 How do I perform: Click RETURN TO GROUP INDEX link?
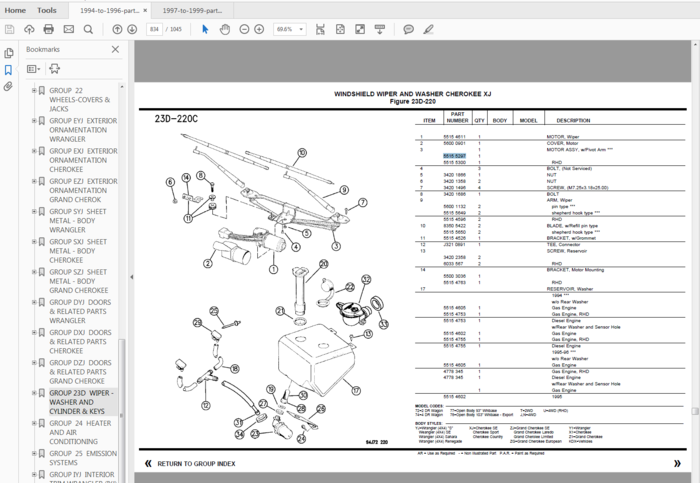[x=196, y=463]
